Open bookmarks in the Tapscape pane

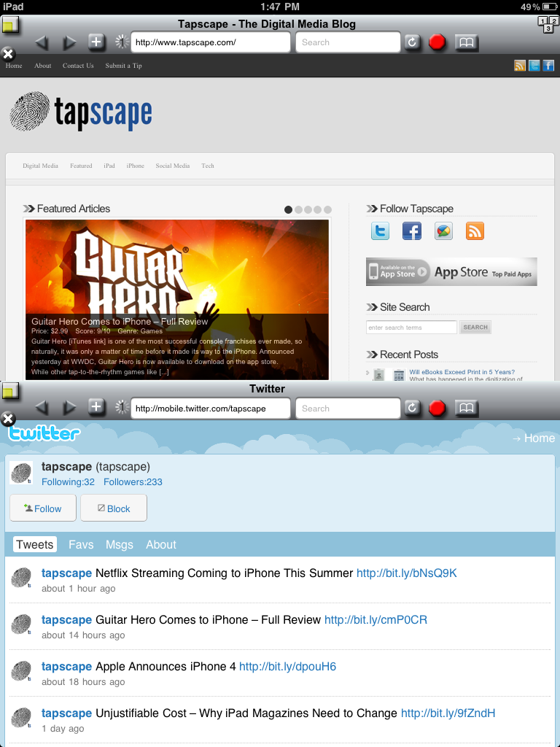pyautogui.click(x=467, y=42)
